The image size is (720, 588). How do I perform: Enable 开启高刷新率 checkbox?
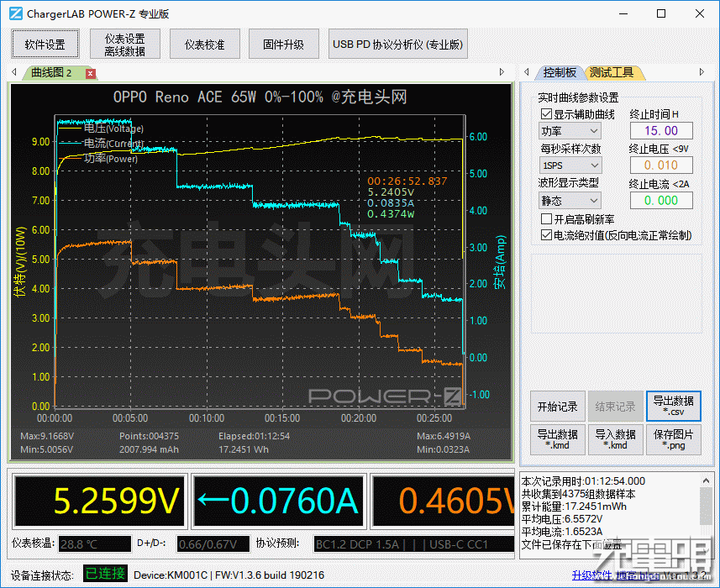click(x=546, y=219)
